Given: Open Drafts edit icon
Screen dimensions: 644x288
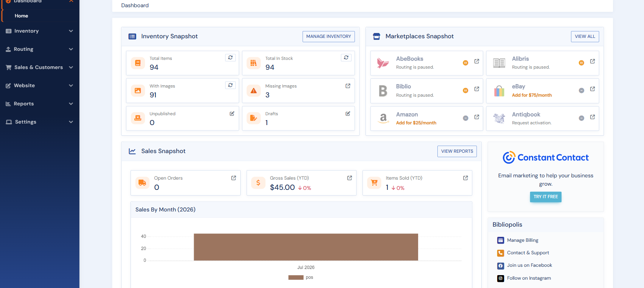Looking at the screenshot, I should [x=348, y=114].
